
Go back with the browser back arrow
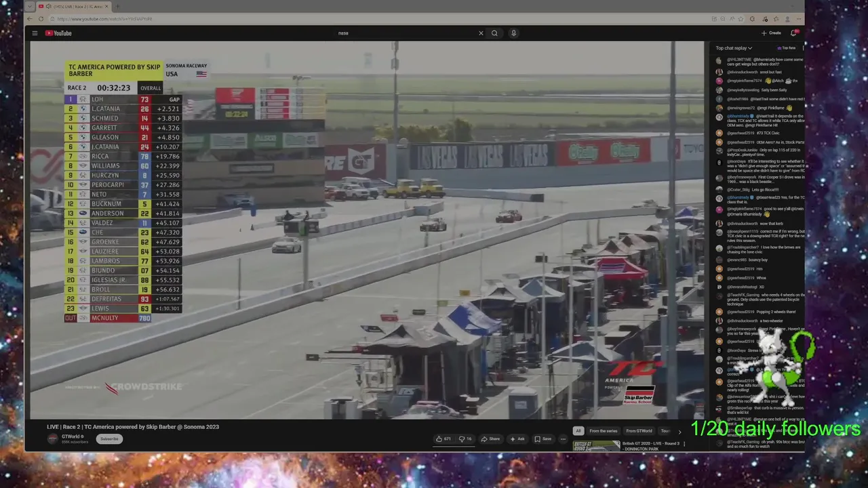point(31,19)
